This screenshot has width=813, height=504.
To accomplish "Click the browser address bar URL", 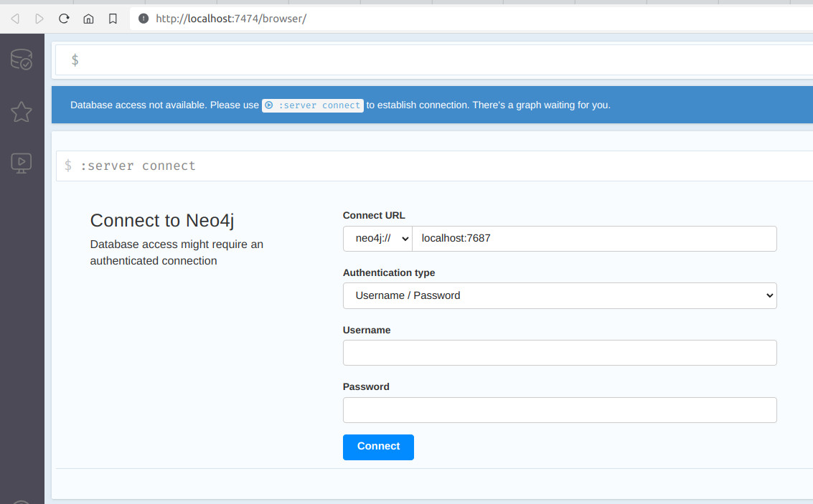I will coord(231,19).
